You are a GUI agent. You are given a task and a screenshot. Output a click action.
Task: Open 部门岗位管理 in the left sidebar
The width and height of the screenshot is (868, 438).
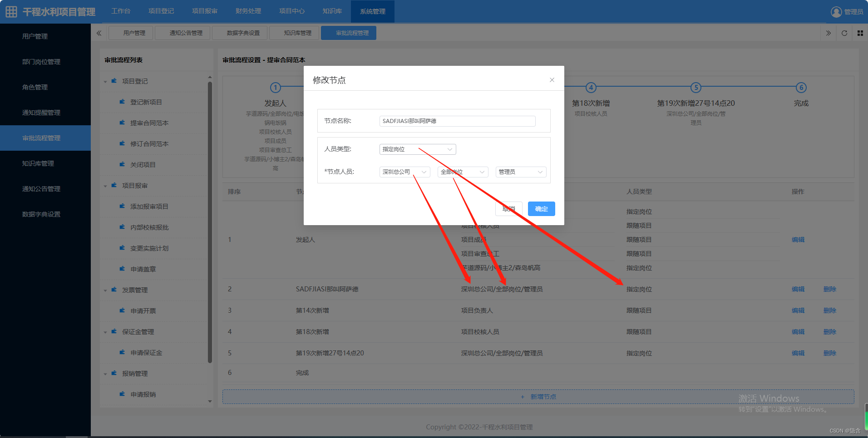point(41,62)
